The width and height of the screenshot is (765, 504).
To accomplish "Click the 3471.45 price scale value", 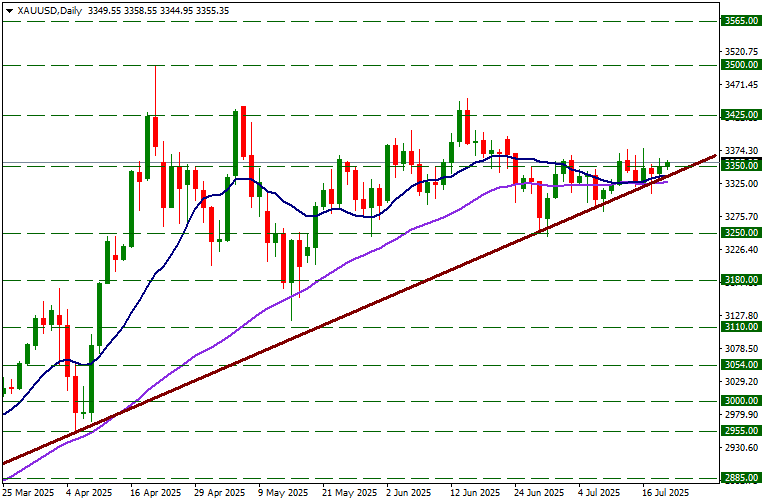I will [741, 85].
